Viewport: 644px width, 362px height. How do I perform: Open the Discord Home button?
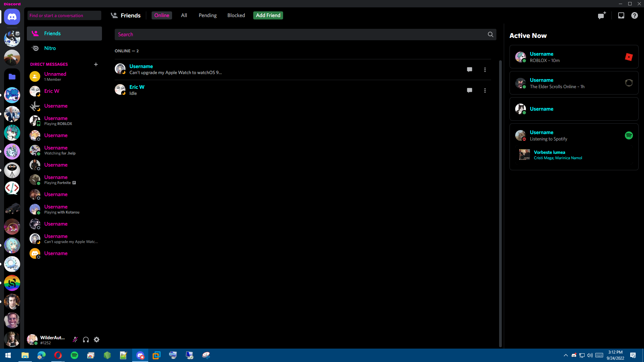(x=12, y=16)
